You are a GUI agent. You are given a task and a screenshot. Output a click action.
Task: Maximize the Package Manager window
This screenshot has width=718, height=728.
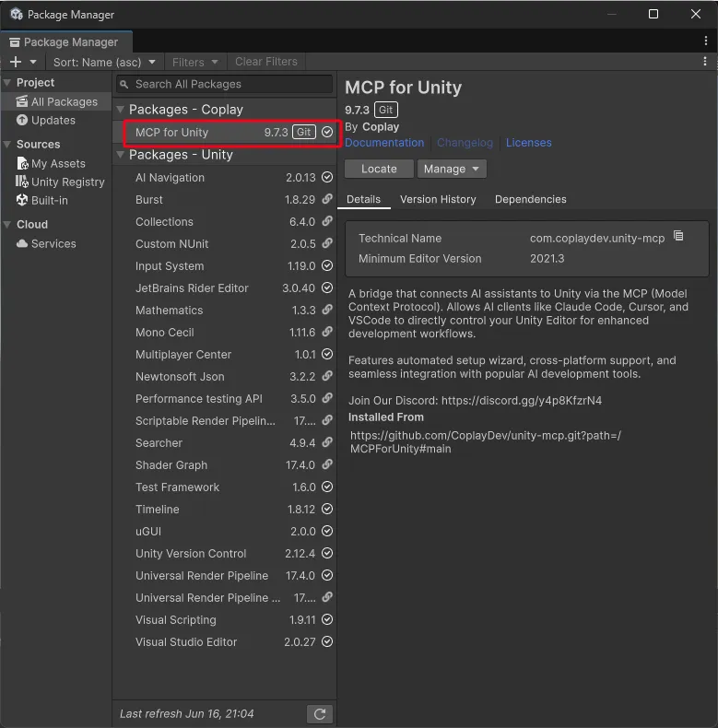[x=653, y=14]
